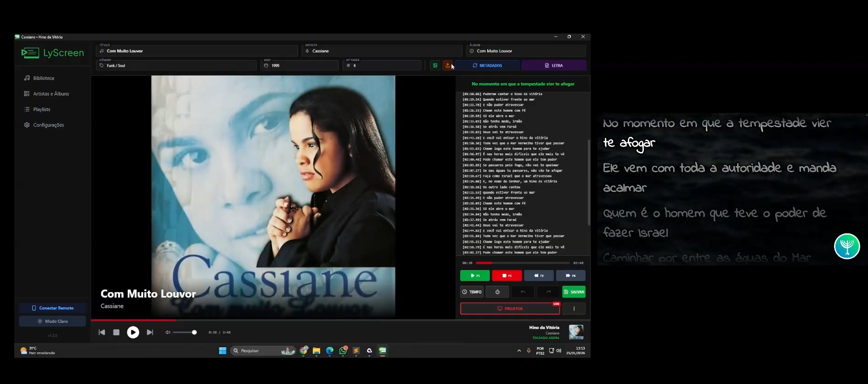The height and width of the screenshot is (384, 868).
Task: Click the POR PTB2 language indicator
Action: coord(541,350)
